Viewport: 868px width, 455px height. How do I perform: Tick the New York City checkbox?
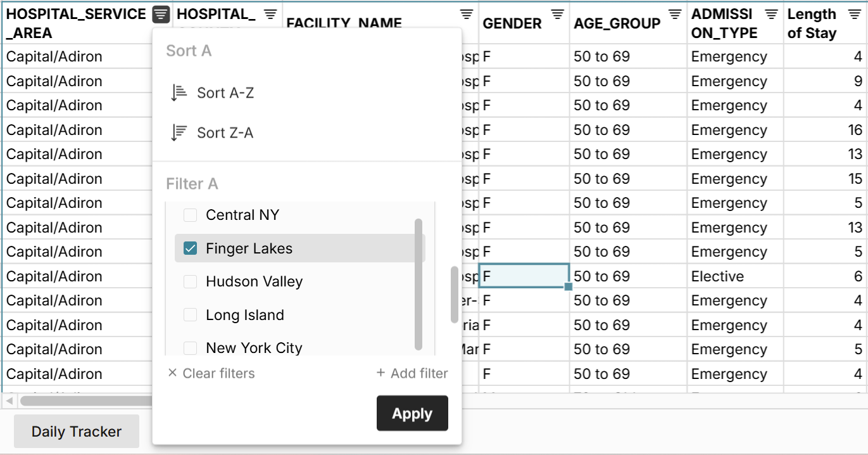(190, 348)
